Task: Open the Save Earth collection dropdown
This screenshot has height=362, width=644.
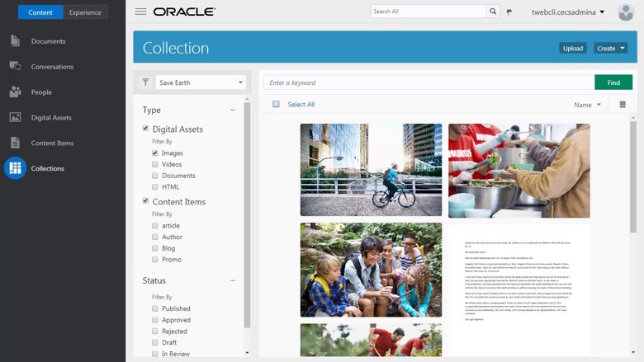Action: (x=201, y=82)
